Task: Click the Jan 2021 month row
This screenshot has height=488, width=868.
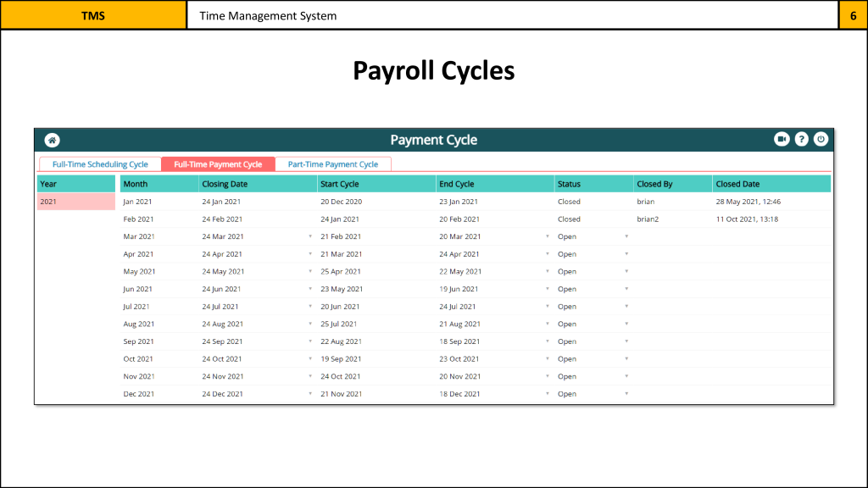Action: tap(138, 202)
